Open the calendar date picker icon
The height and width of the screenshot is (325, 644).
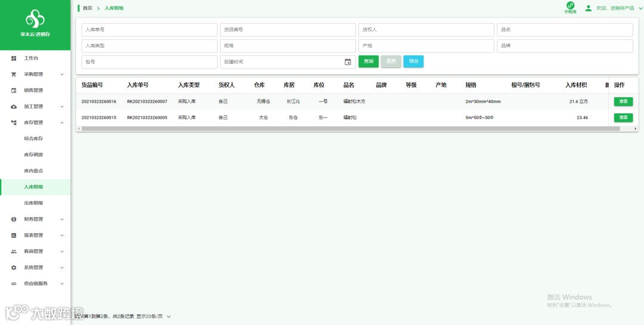click(x=348, y=62)
